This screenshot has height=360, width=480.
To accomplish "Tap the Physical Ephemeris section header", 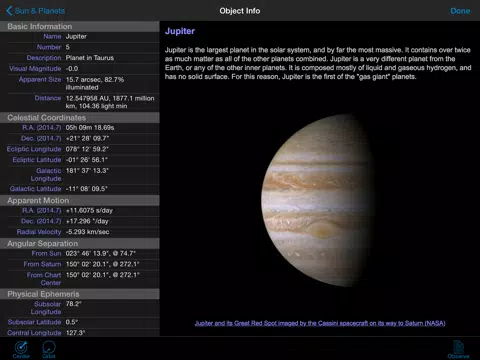I will tap(80, 294).
